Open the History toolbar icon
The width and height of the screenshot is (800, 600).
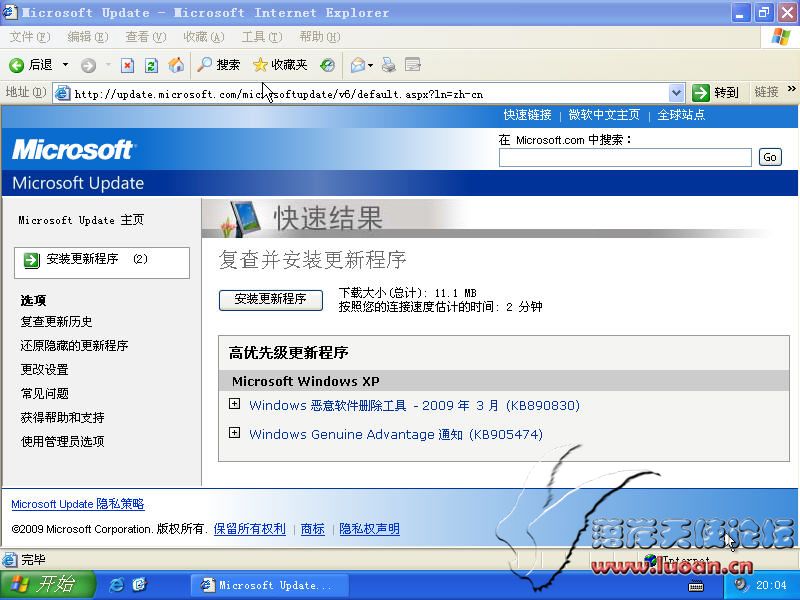coord(327,65)
